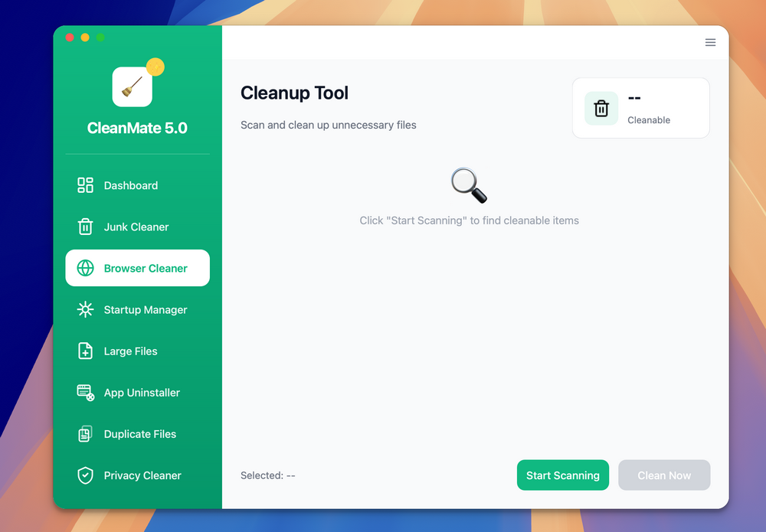
Task: Click the trash icon in Cleanable card
Action: tap(601, 109)
